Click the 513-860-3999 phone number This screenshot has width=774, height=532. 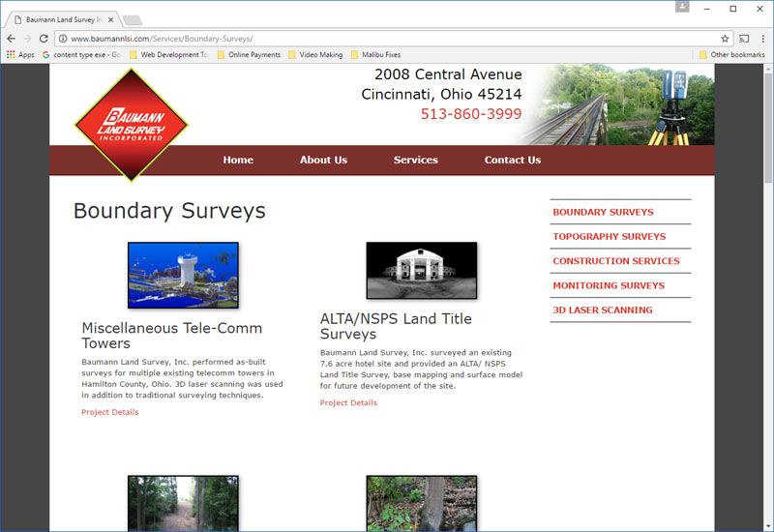click(471, 114)
